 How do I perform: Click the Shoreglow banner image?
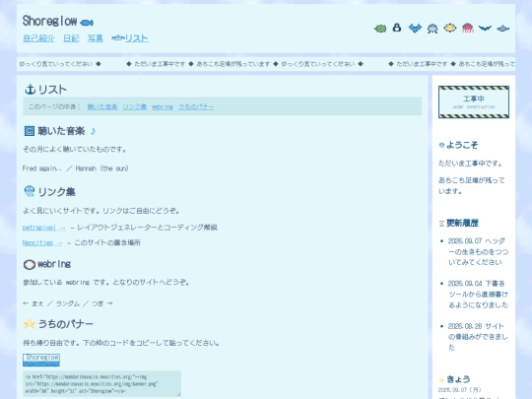41,360
